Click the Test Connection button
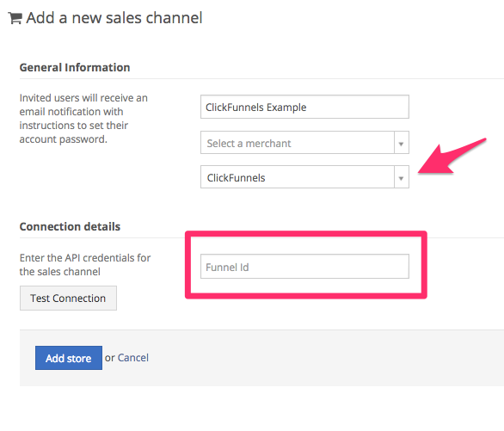504x431 pixels. (x=68, y=299)
